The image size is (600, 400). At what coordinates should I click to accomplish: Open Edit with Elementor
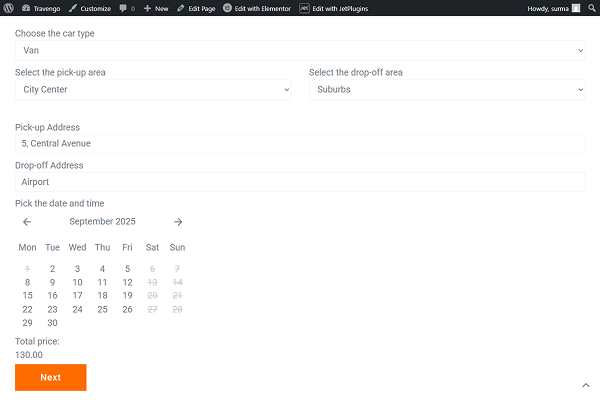(257, 8)
